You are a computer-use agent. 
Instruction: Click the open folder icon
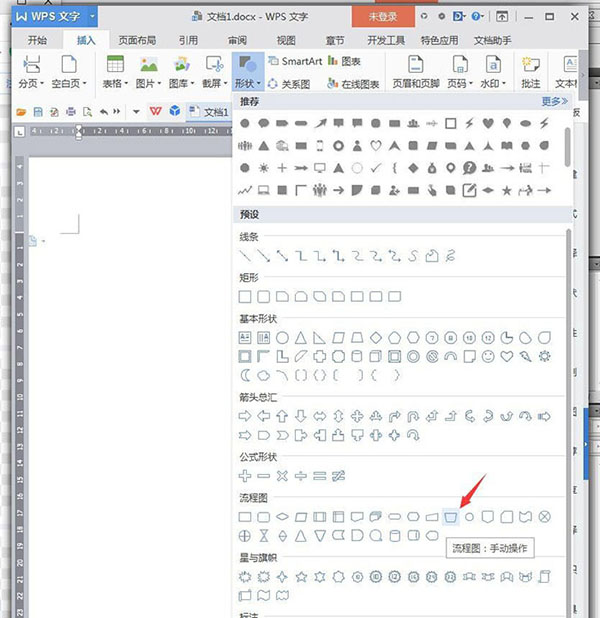pyautogui.click(x=21, y=112)
